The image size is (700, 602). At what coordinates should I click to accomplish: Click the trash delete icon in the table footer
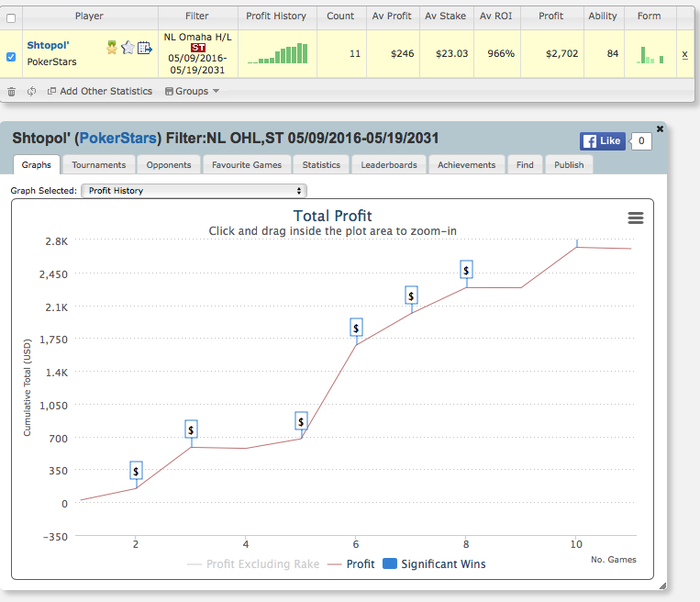pos(12,92)
